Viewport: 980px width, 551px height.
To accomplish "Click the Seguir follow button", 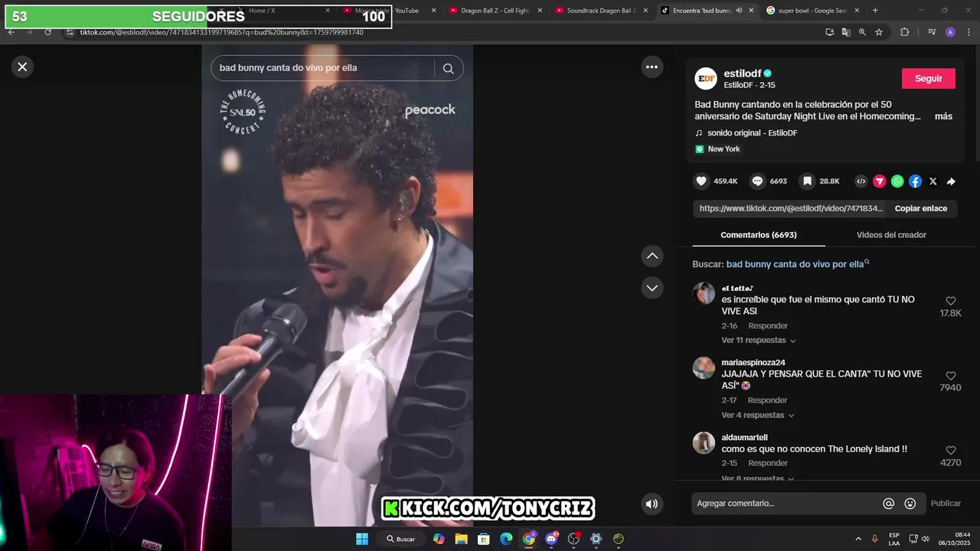I will click(928, 79).
